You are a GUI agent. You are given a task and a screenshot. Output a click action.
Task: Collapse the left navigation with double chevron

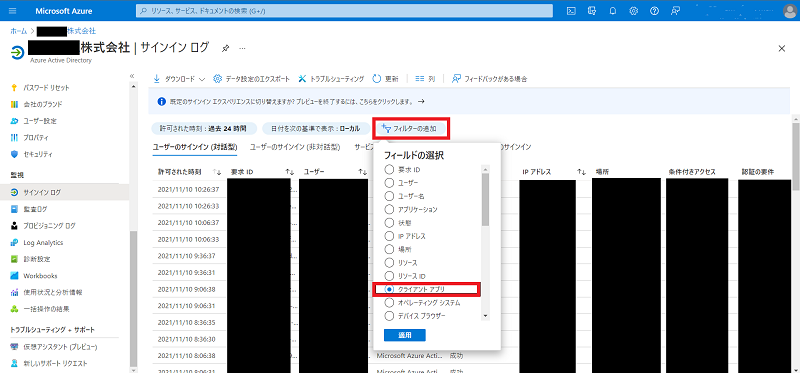pyautogui.click(x=132, y=76)
